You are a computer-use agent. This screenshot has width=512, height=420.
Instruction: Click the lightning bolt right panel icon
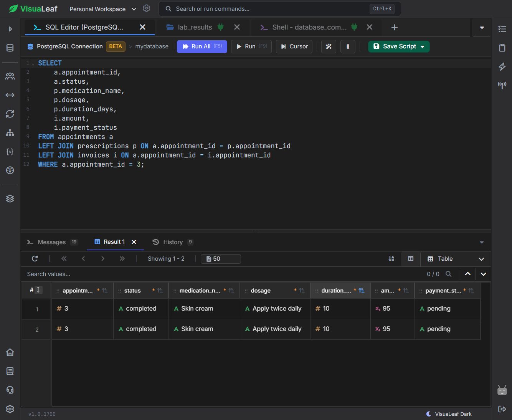502,66
